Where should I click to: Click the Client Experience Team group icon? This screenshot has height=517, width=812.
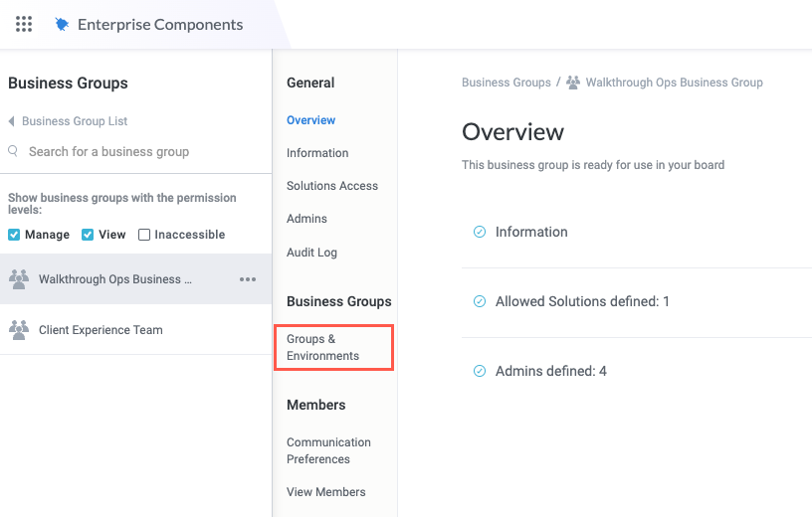19,330
